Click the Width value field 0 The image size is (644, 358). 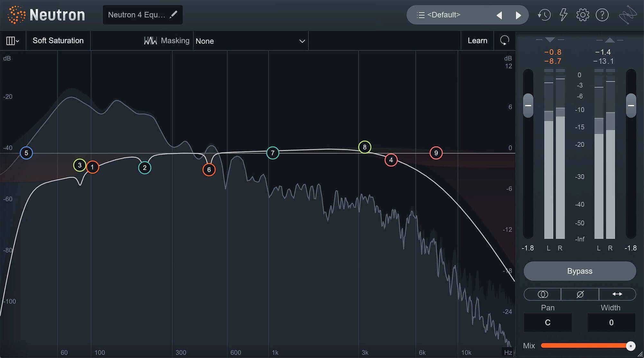611,323
